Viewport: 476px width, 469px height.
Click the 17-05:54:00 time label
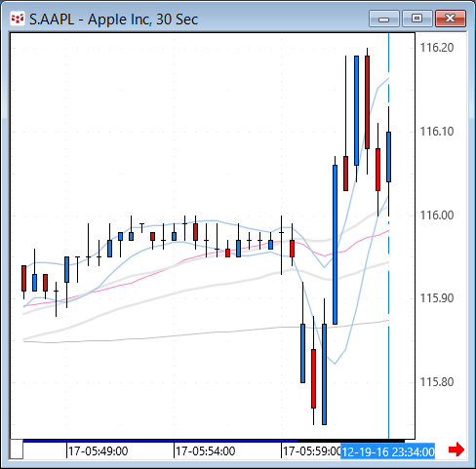(205, 451)
